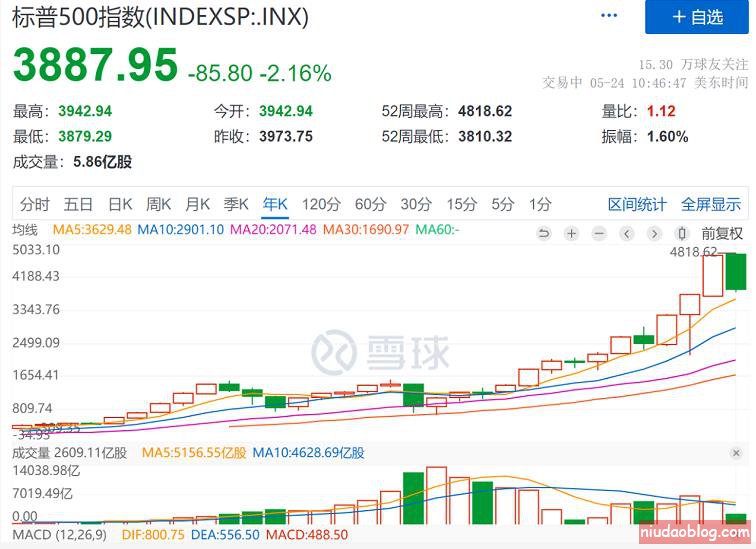756x549 pixels.
Task: Click the MA20:2071.48 moving average label
Action: coord(273,229)
